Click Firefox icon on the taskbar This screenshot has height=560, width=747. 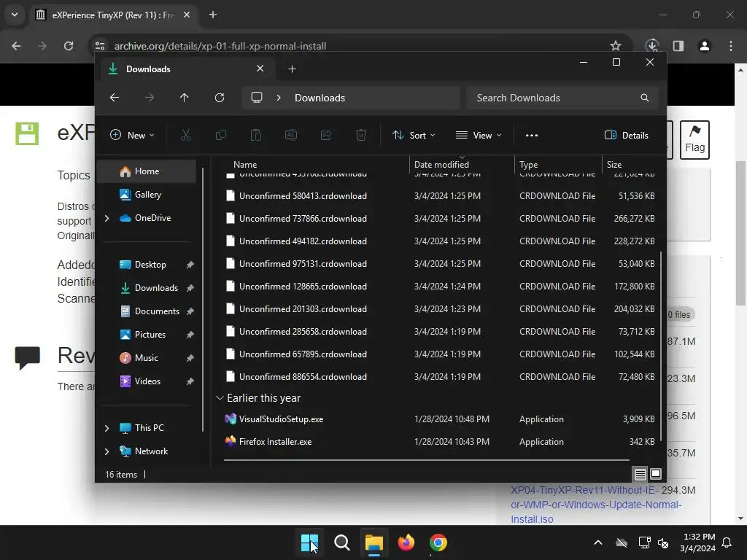[406, 542]
